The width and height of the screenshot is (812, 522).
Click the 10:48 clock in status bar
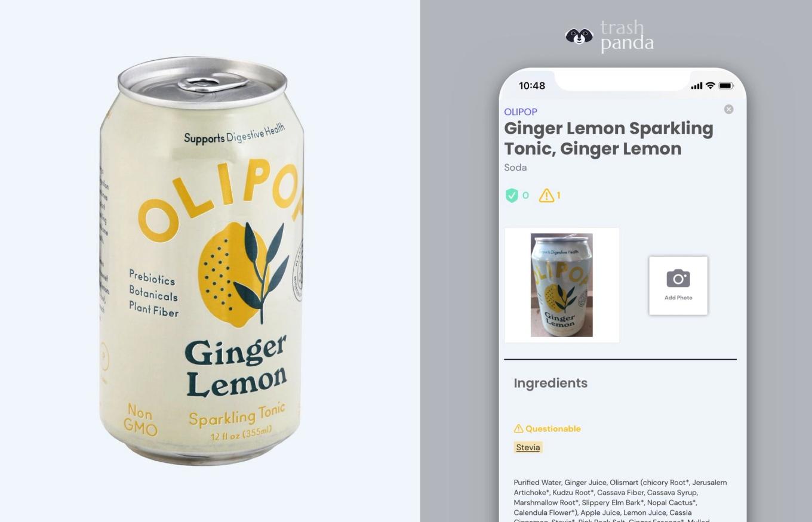(x=531, y=86)
